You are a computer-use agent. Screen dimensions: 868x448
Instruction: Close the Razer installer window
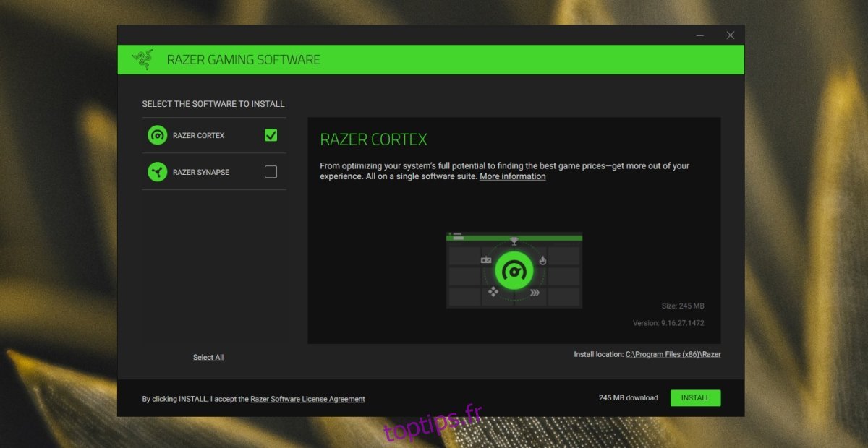point(731,35)
